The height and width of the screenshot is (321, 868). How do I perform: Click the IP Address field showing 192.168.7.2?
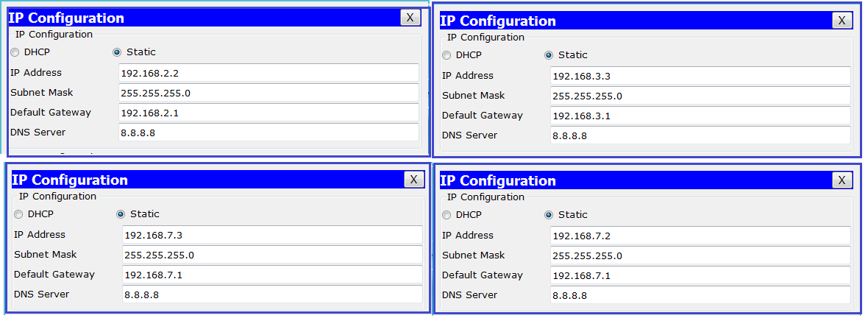[701, 236]
